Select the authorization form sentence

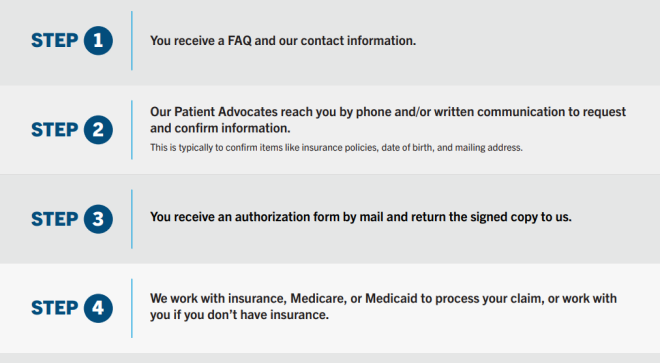(x=361, y=217)
